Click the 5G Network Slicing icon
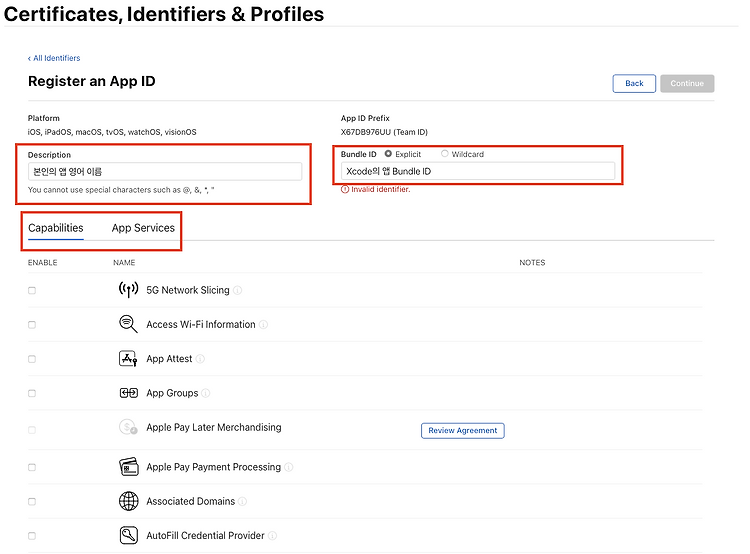The height and width of the screenshot is (554, 750). coord(128,290)
